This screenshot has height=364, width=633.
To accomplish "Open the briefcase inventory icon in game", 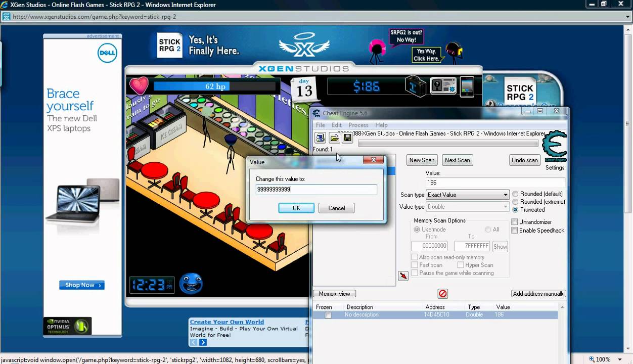I will [416, 86].
